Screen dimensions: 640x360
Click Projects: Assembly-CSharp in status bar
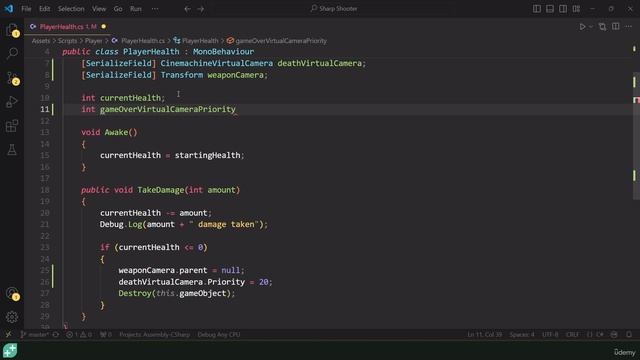tap(154, 335)
